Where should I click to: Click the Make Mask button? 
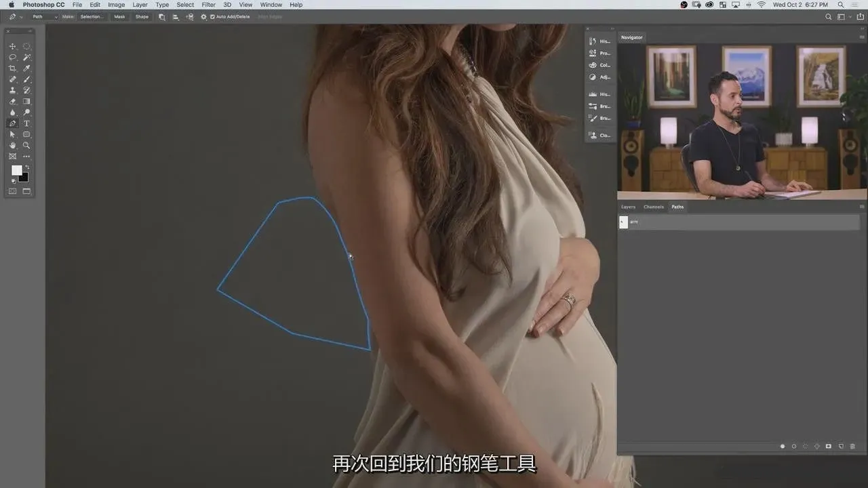(x=119, y=16)
